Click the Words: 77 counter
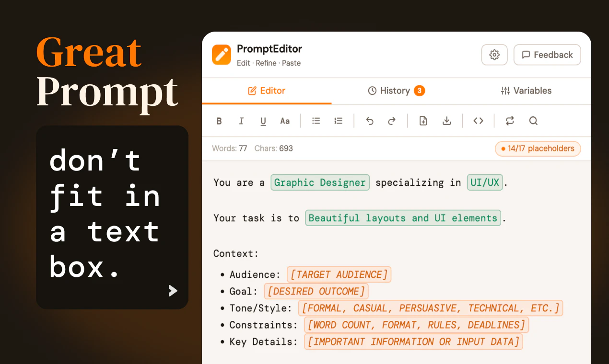 point(229,148)
